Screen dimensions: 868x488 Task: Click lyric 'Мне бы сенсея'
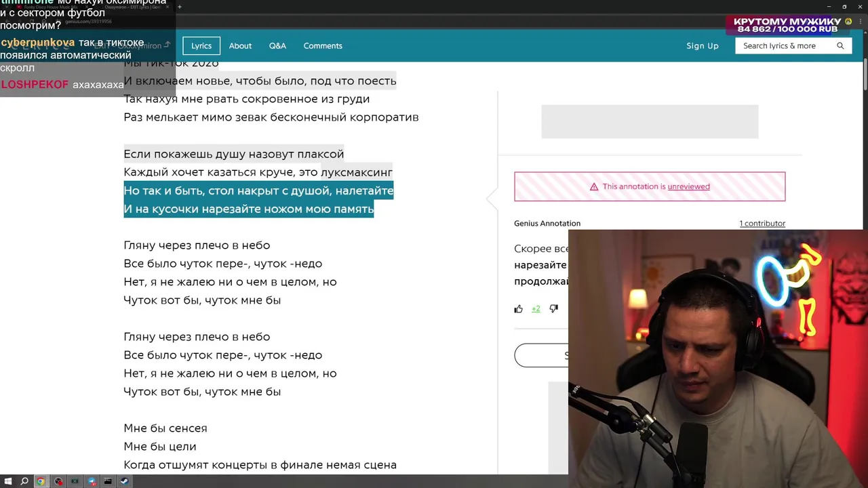click(x=165, y=428)
